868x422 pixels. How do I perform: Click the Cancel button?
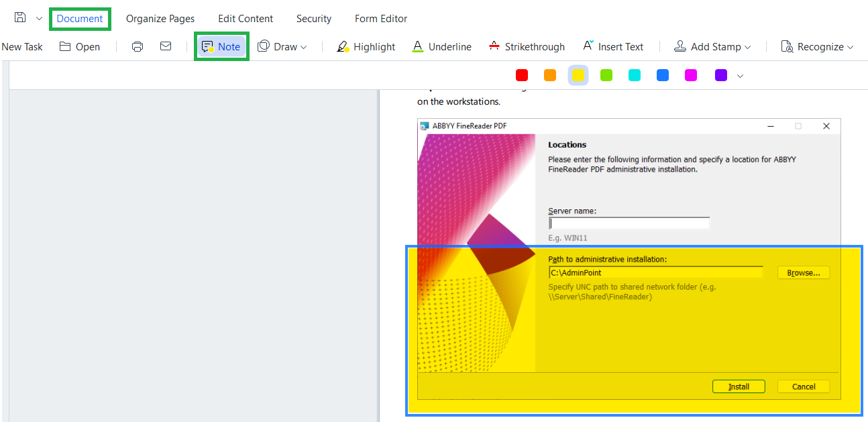pyautogui.click(x=804, y=386)
